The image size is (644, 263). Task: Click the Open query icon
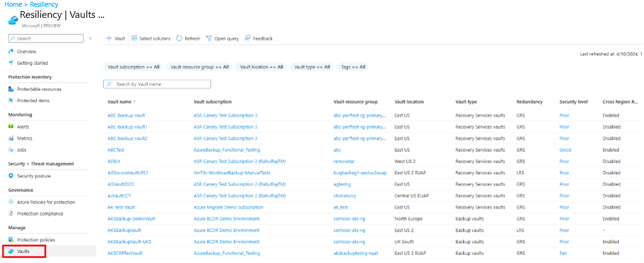click(x=209, y=38)
